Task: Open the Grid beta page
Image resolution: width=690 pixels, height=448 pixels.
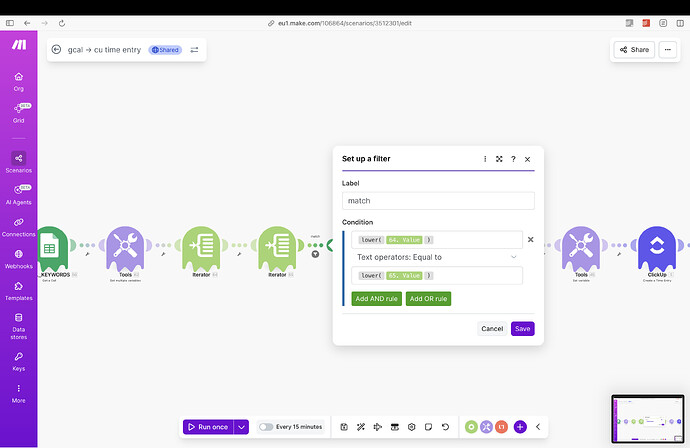Action: (x=18, y=113)
